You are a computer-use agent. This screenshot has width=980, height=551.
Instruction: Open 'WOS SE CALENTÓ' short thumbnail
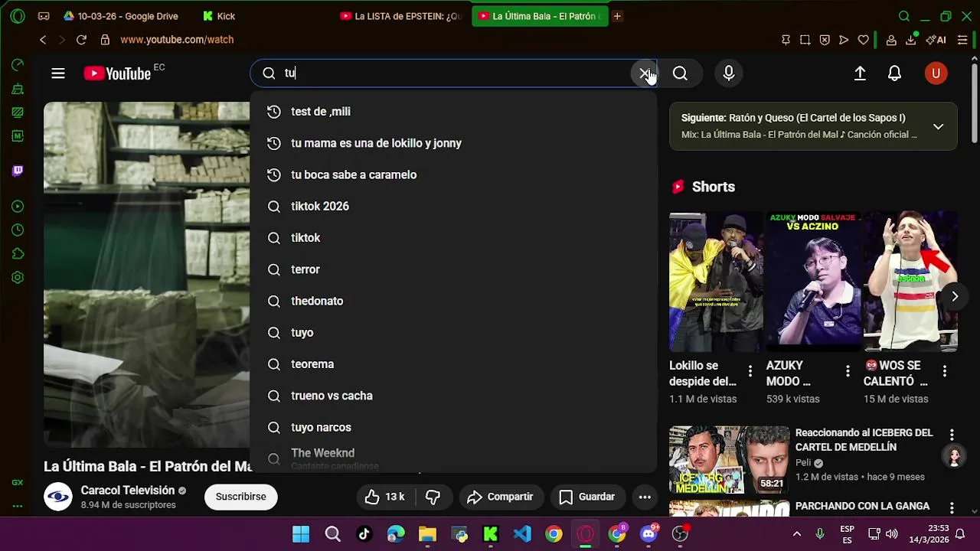pos(910,282)
